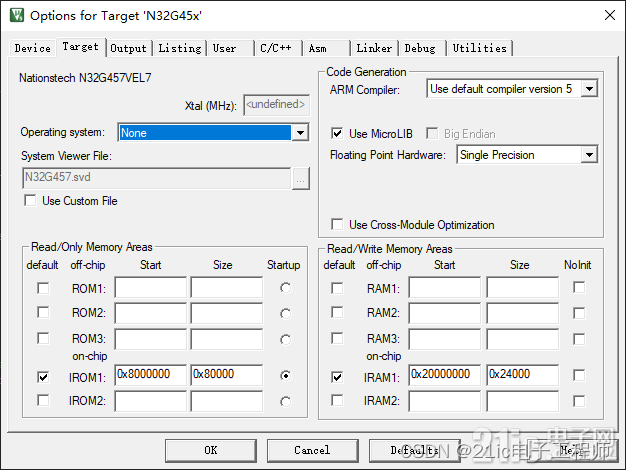
Task: Toggle the Use MicroLIB checkbox
Action: point(337,133)
